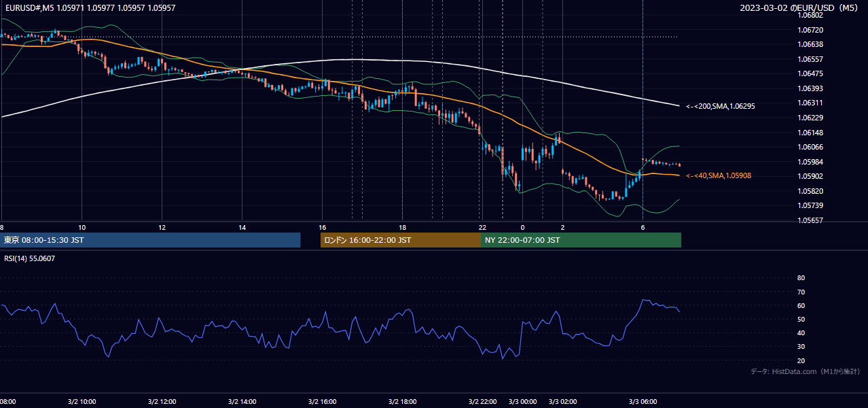Click RSI scale level 70
This screenshot has width=868, height=408.
coord(801,292)
